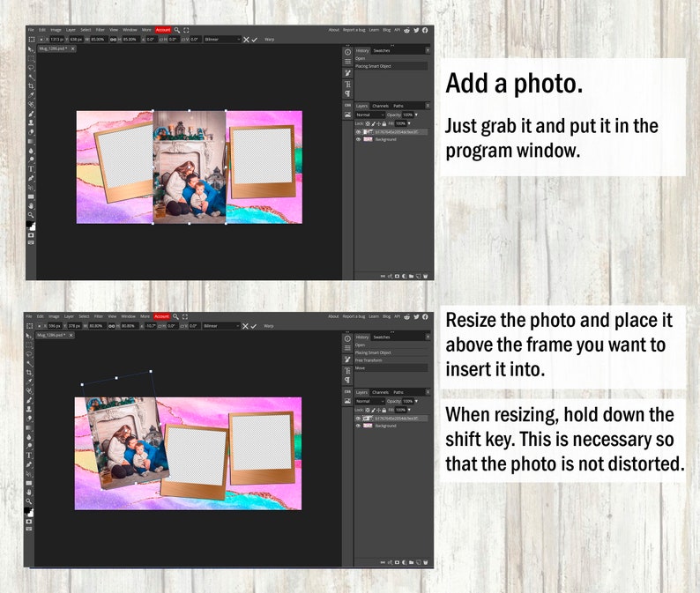Delete layer trash icon in bottom screenshot

pyautogui.click(x=426, y=563)
